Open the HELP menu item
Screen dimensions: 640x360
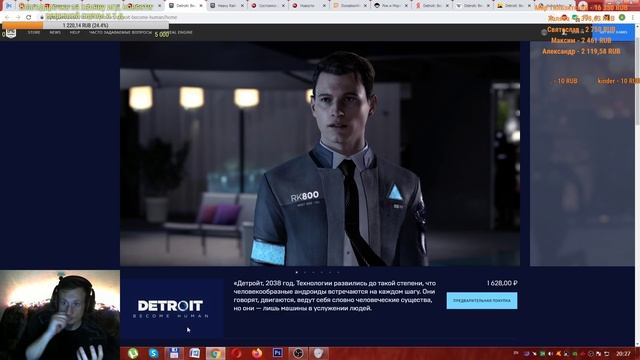[x=75, y=32]
